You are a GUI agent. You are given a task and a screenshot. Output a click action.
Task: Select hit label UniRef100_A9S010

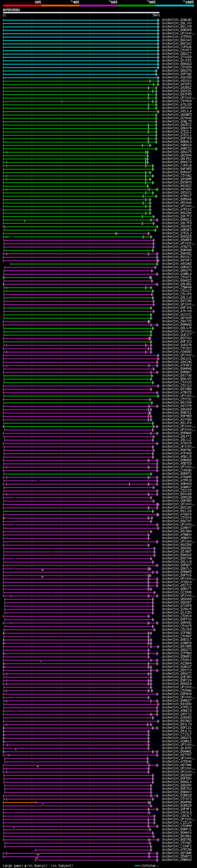coord(177,81)
